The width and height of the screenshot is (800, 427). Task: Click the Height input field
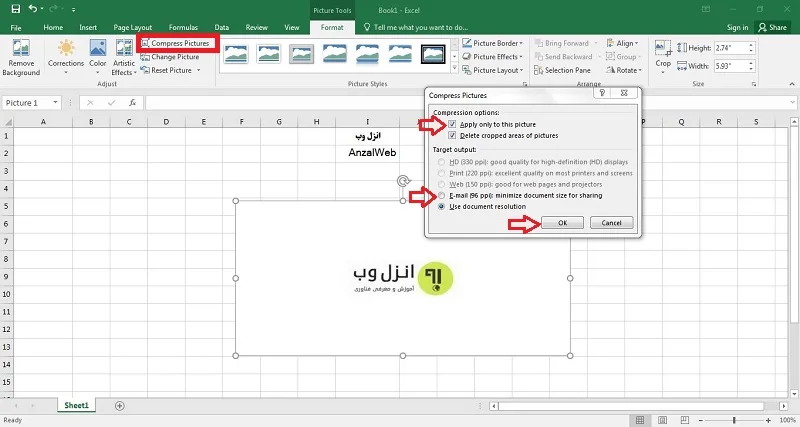[731, 48]
